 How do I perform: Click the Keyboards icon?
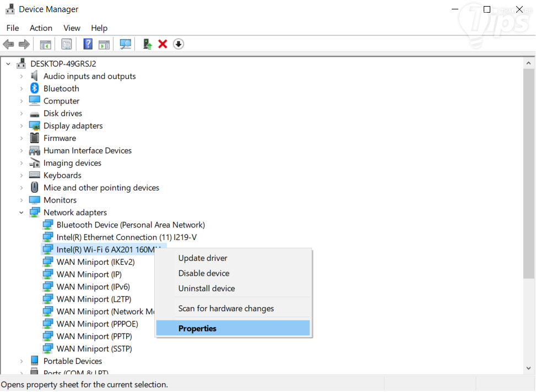[x=35, y=175]
